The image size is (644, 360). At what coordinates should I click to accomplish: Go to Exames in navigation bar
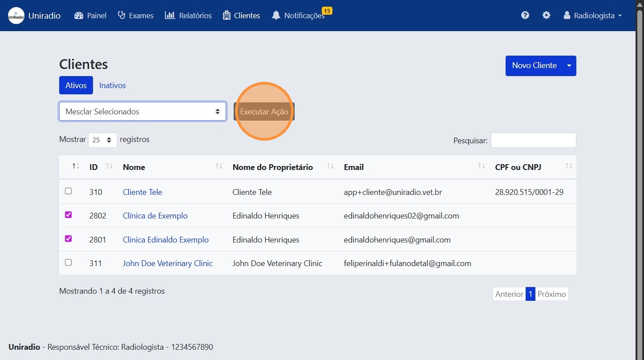tap(135, 16)
